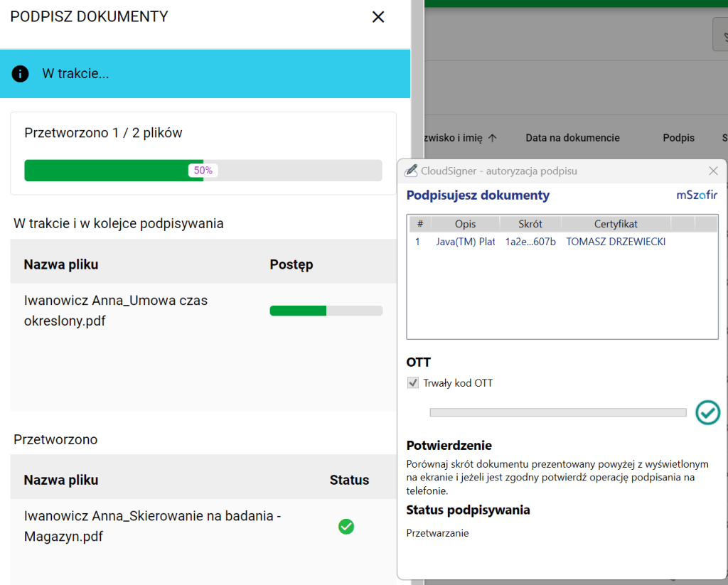Image resolution: width=728 pixels, height=585 pixels.
Task: Select Iwanowicz Anna_Umowa czas okreslony.pdf file
Action: (x=116, y=311)
